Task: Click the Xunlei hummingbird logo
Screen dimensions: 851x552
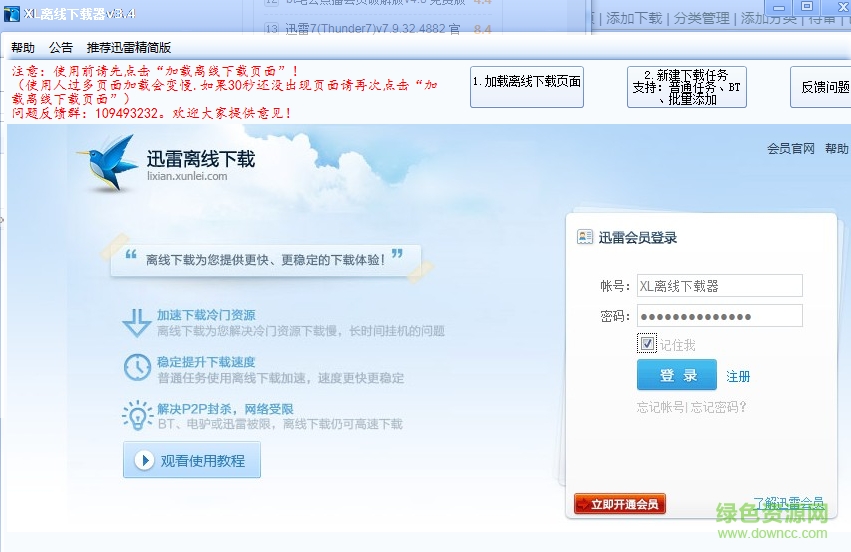Action: pos(107,164)
